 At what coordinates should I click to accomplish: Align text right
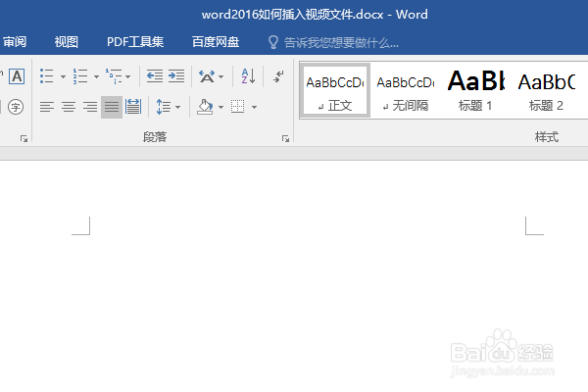click(x=90, y=107)
